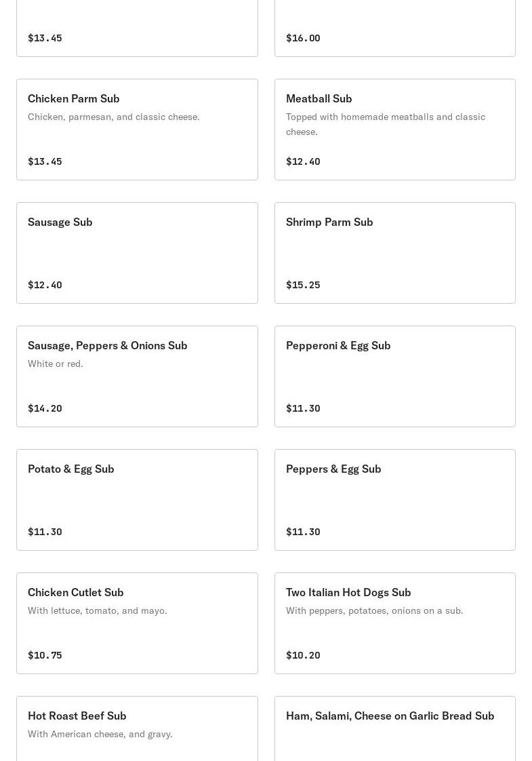Click the $15.25 Shrimp Parm price
The height and width of the screenshot is (761, 532).
303,285
